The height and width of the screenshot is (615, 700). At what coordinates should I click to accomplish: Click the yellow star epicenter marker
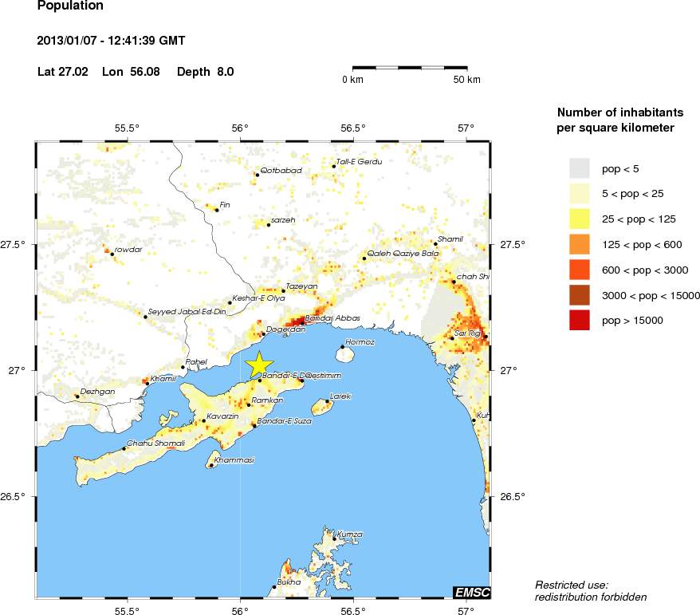tap(259, 365)
